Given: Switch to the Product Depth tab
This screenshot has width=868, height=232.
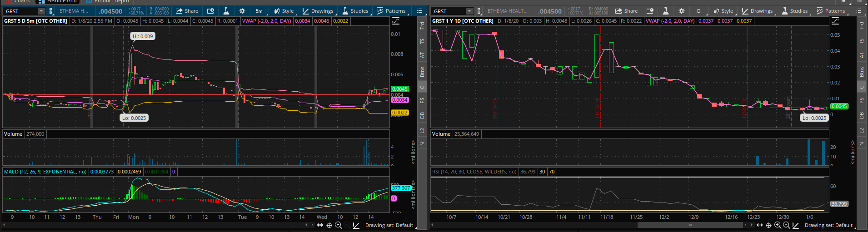Looking at the screenshot, I should pyautogui.click(x=111, y=1).
